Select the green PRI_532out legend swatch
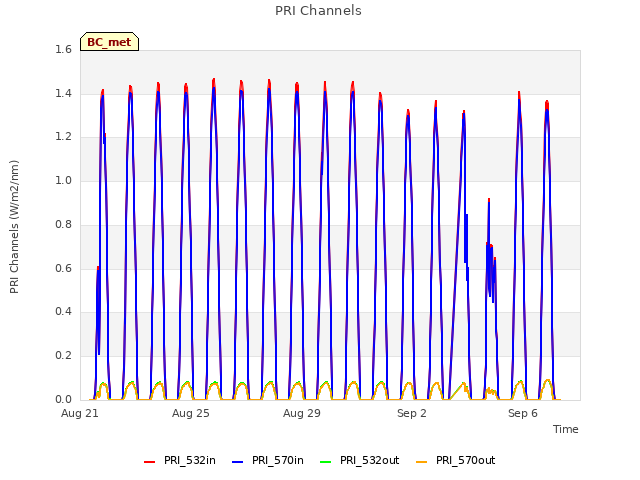The height and width of the screenshot is (480, 640). [325, 462]
